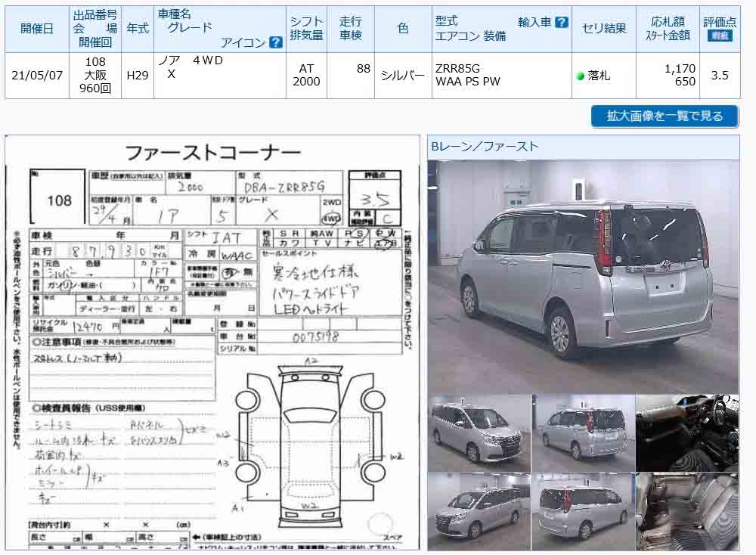Click the 走行 車検 header
756x555 pixels.
pos(351,29)
